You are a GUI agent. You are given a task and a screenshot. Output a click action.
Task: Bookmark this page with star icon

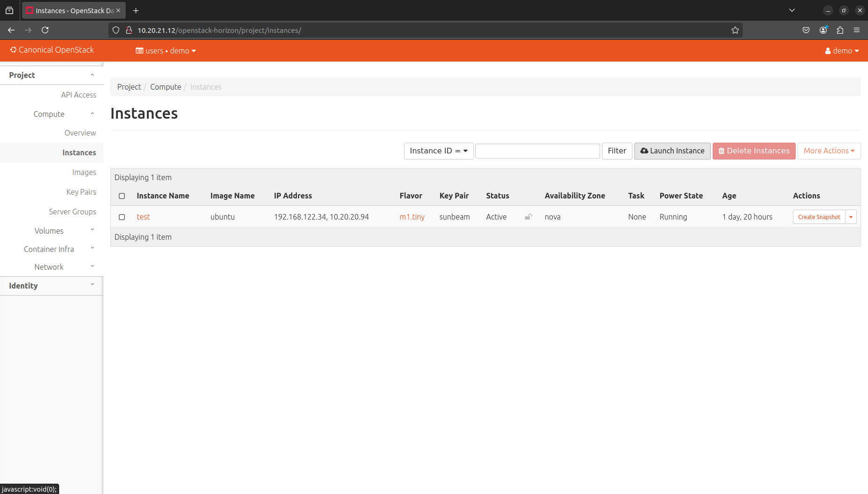(735, 30)
